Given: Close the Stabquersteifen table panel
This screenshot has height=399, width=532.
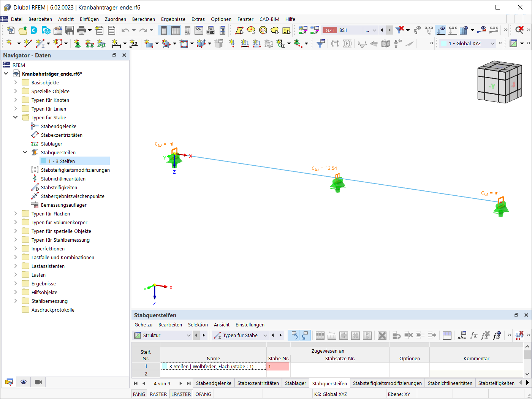Looking at the screenshot, I should (526, 315).
